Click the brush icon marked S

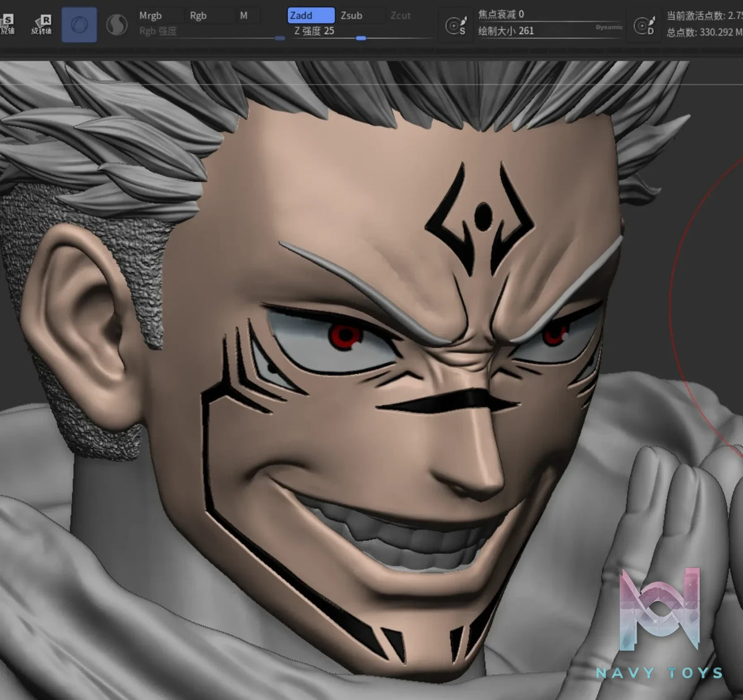pos(456,26)
